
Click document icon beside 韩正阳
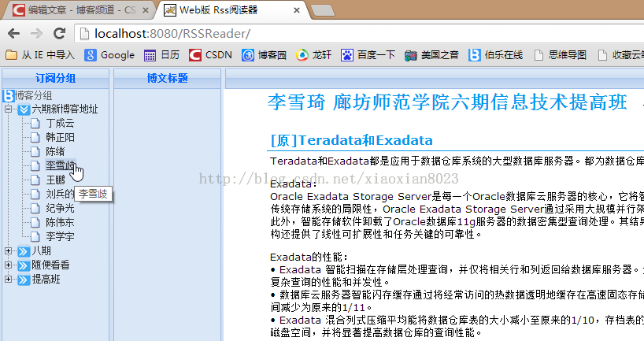(x=35, y=137)
